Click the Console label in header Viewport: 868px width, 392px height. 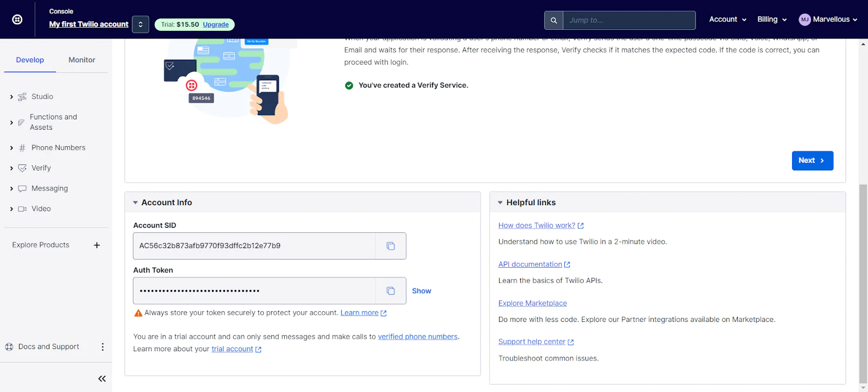tap(61, 11)
